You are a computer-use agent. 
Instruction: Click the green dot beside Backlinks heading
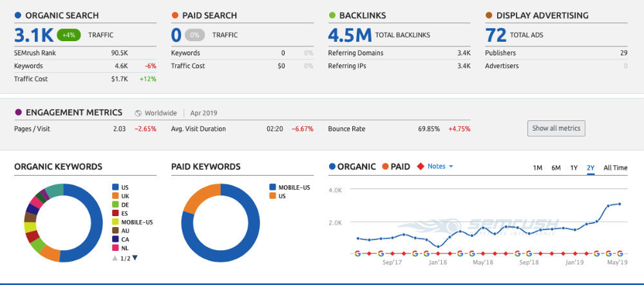click(x=332, y=15)
